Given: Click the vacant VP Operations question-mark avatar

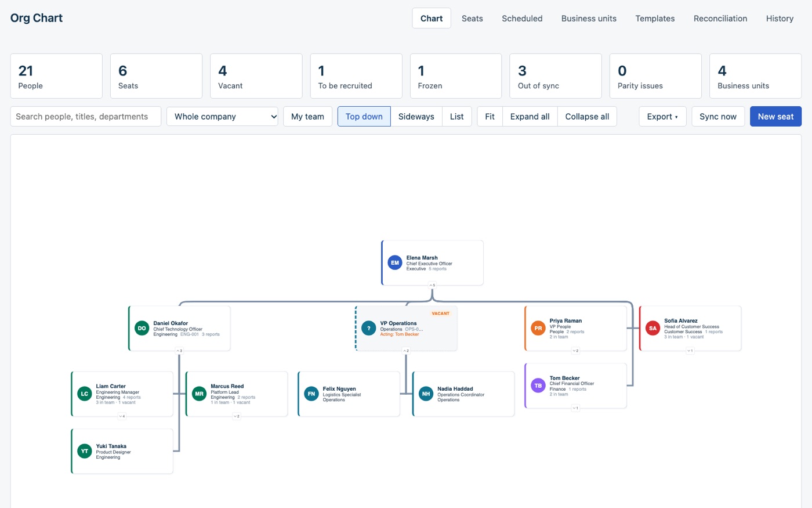Looking at the screenshot, I should click(368, 328).
